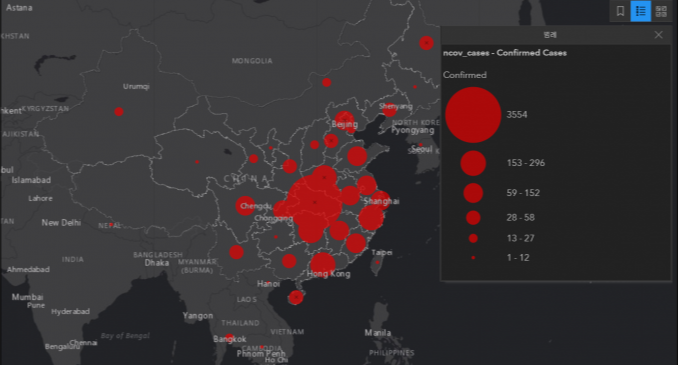Click the 'PHILIPPINES' country label

pyautogui.click(x=391, y=353)
